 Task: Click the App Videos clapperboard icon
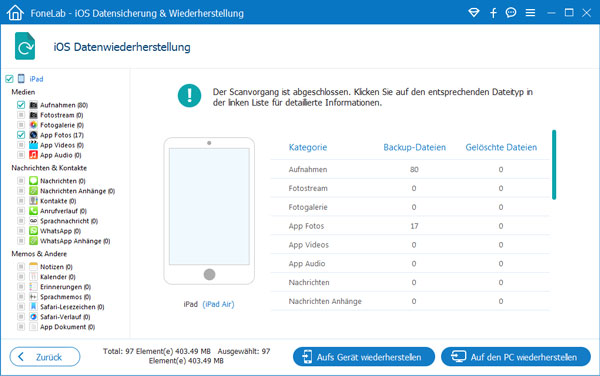pyautogui.click(x=34, y=145)
